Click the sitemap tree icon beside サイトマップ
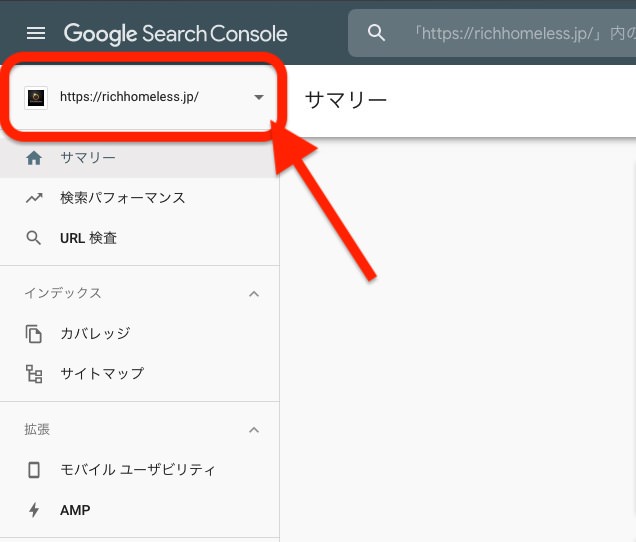 (x=35, y=374)
